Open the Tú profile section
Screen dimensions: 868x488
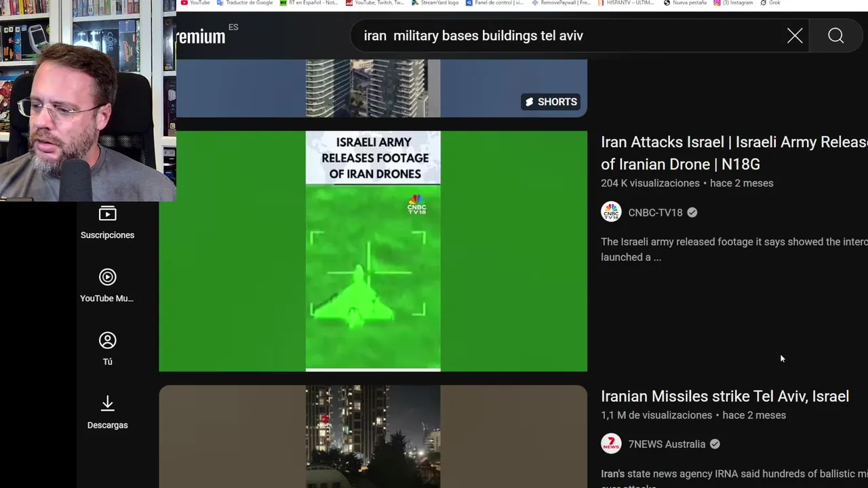tap(107, 349)
